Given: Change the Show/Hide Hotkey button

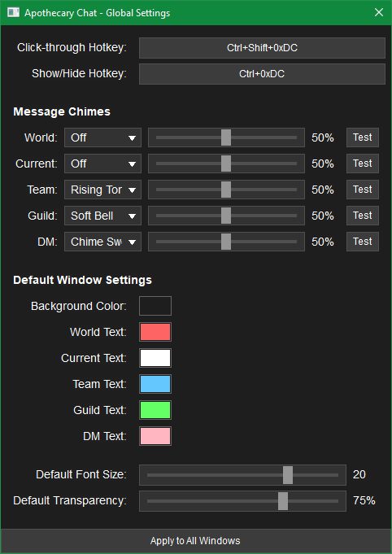Looking at the screenshot, I should pos(262,74).
